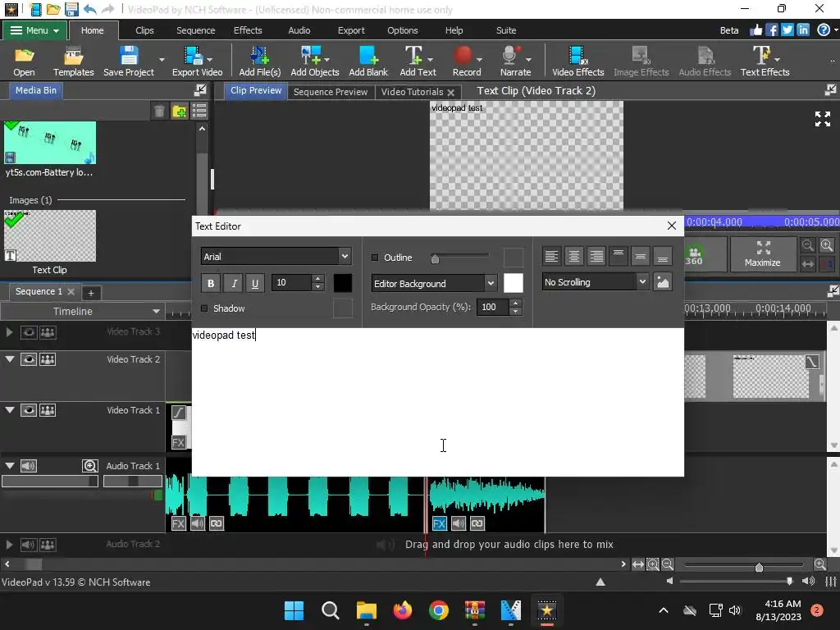Click align text right icon in Text Editor
Viewport: 840px width, 630px height.
point(596,257)
